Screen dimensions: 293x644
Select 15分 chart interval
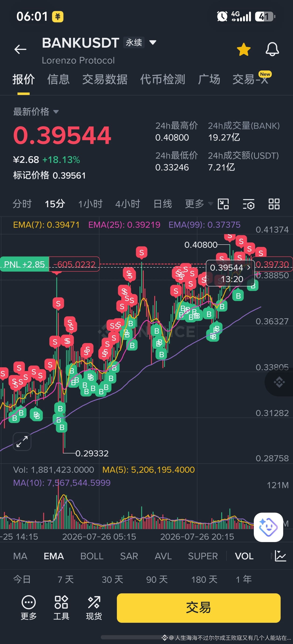[x=55, y=204]
